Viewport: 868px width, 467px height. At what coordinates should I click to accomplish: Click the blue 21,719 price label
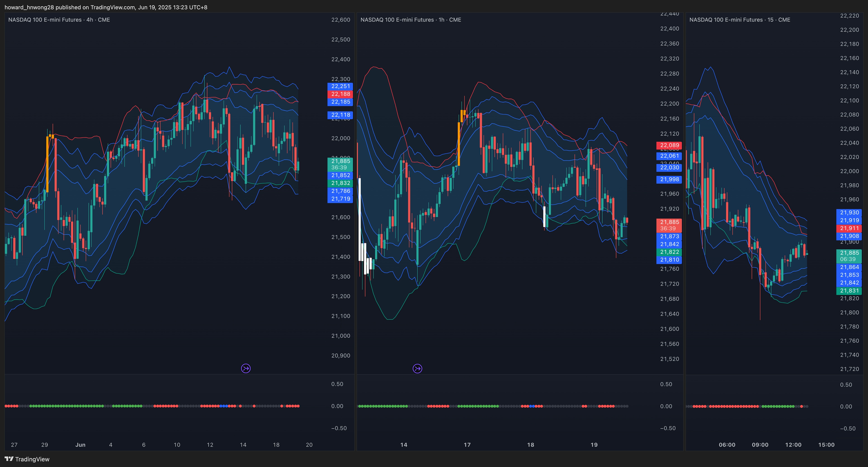[340, 199]
